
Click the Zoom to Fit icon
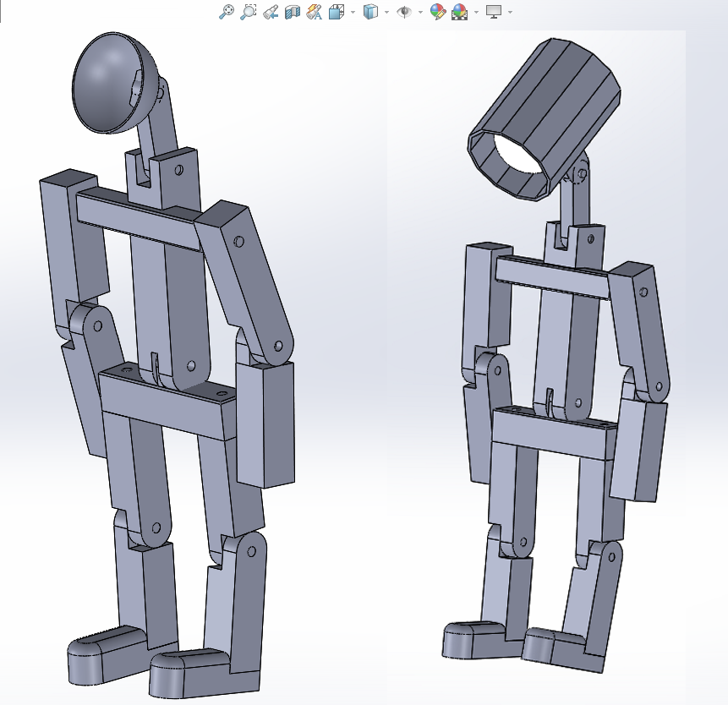[x=226, y=12]
